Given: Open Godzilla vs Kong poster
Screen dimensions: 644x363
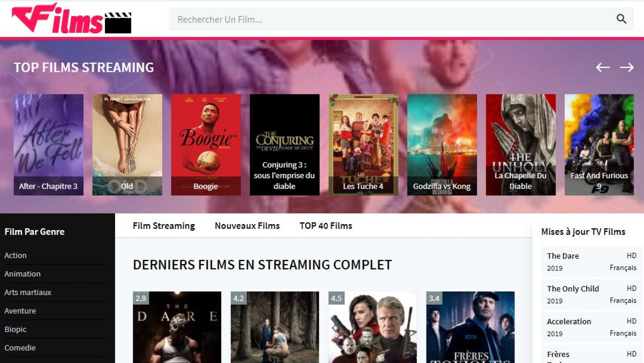Looking at the screenshot, I should [x=442, y=145].
